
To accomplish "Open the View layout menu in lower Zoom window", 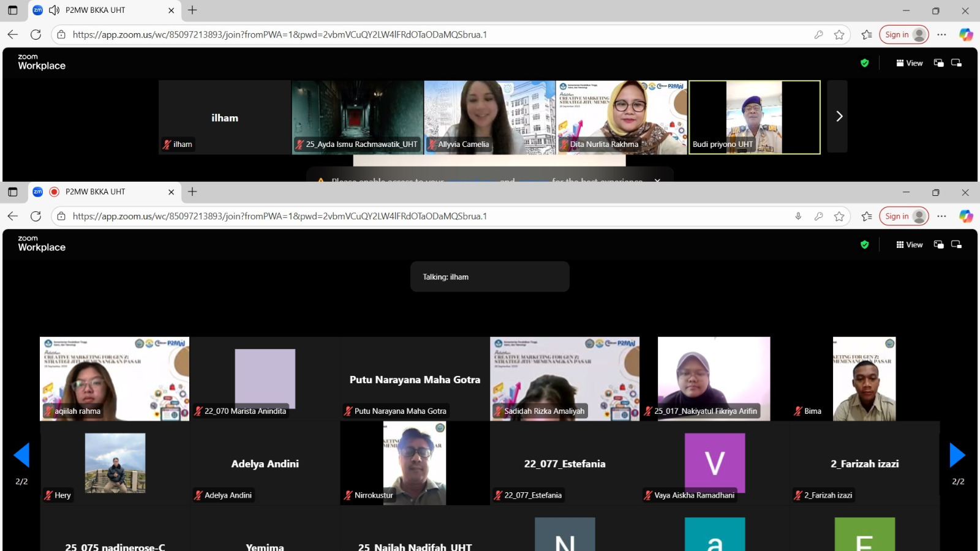I will click(x=910, y=245).
